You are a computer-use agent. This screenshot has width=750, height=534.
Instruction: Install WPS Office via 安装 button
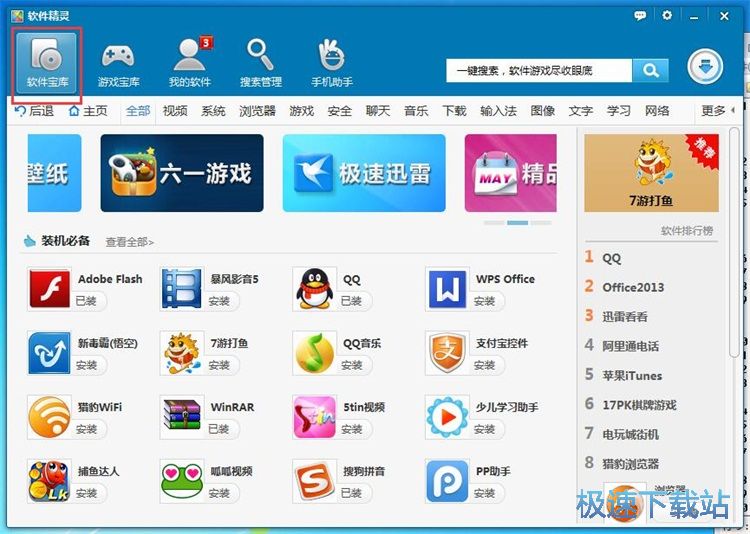(485, 301)
